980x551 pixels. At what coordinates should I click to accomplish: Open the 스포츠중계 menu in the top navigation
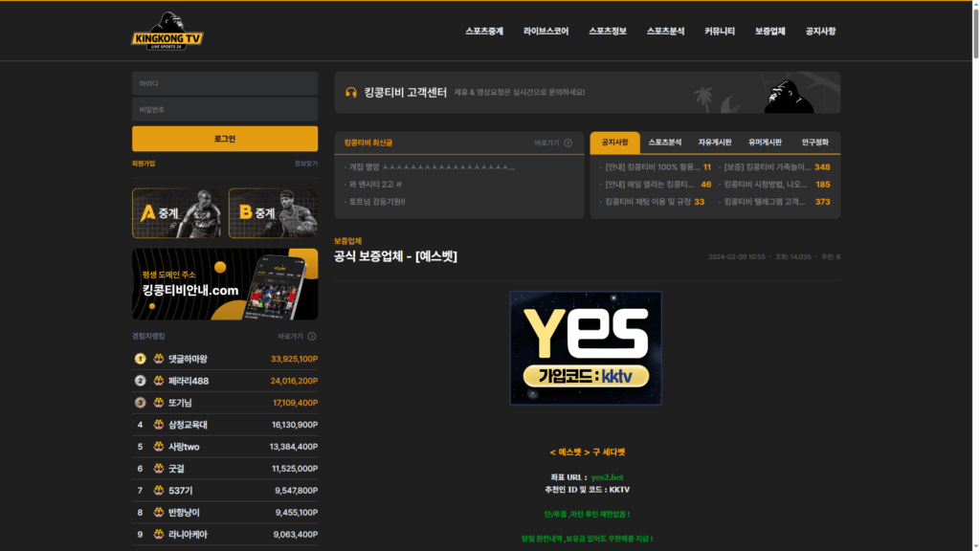click(484, 32)
